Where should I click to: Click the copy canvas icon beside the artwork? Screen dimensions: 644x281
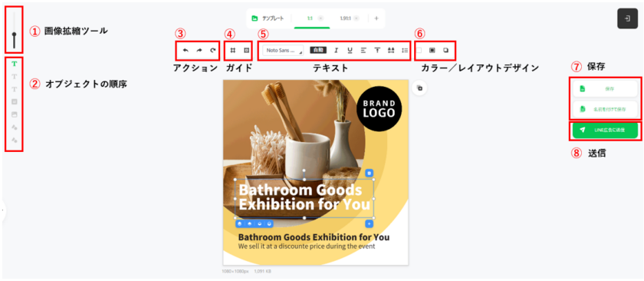[x=420, y=88]
